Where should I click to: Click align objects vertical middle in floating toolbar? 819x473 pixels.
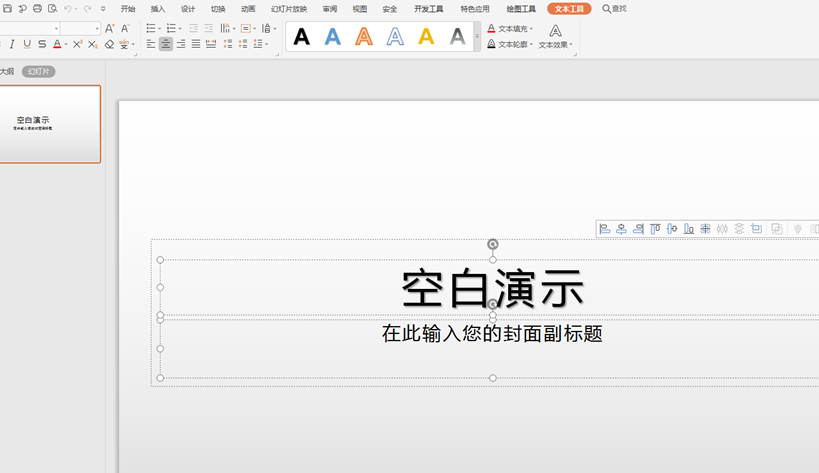pos(672,229)
